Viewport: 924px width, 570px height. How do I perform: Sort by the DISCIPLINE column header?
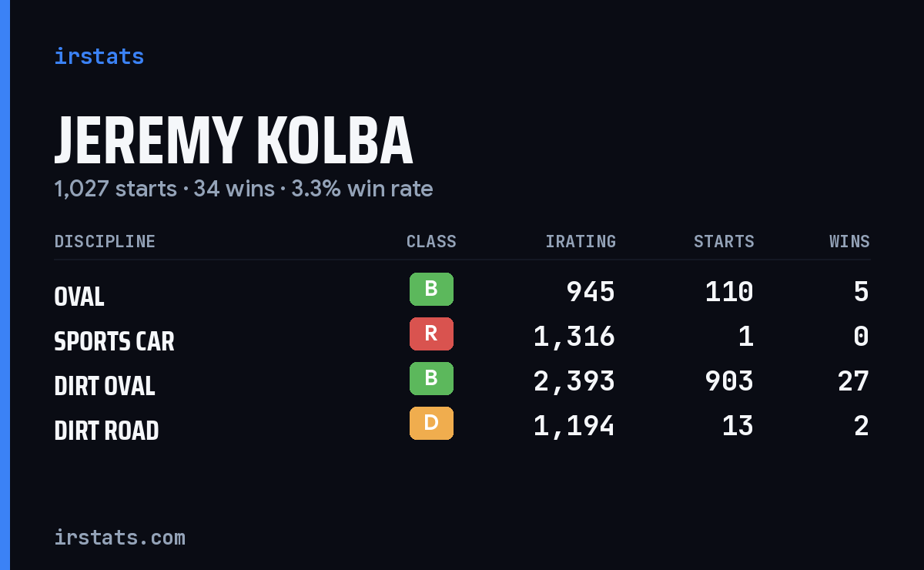click(105, 242)
